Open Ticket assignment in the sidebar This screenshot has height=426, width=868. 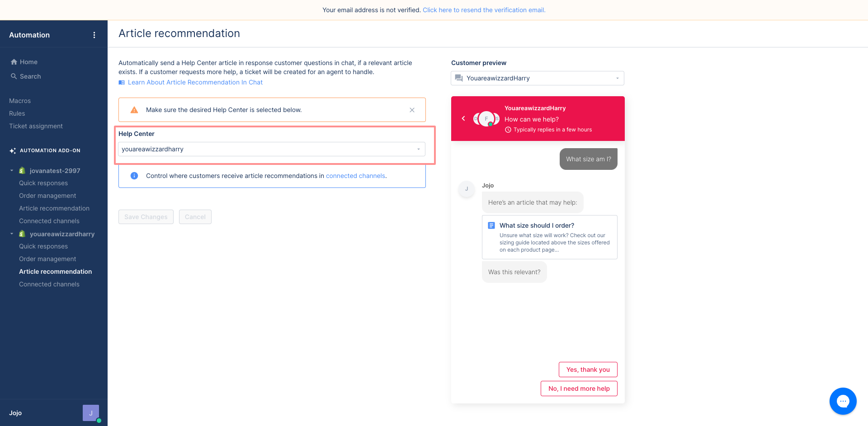click(x=36, y=126)
